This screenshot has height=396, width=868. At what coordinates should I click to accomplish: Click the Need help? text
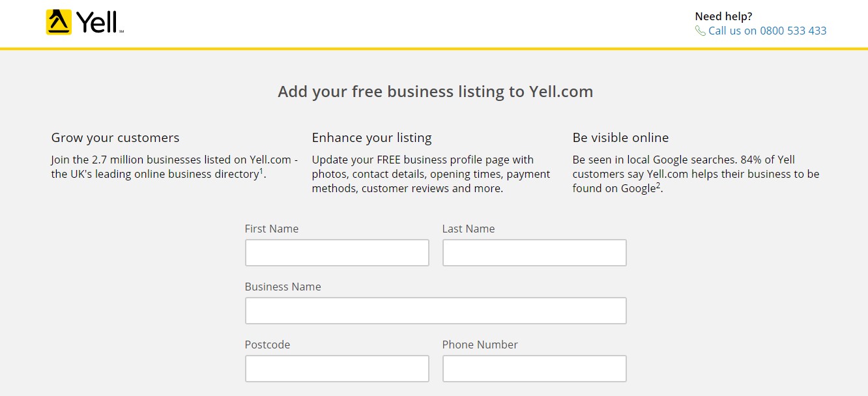(x=723, y=16)
